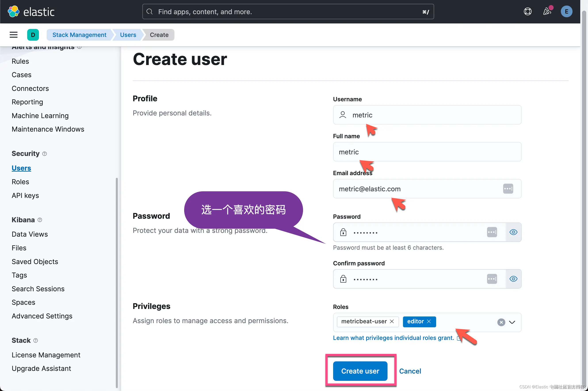Click the Security section help icon
This screenshot has height=391, width=588.
coord(45,154)
